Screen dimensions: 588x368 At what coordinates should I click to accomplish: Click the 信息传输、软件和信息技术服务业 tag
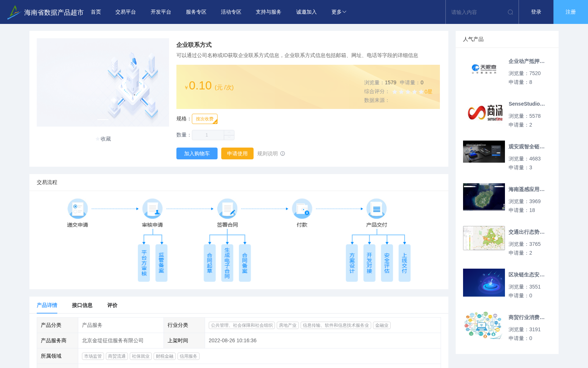click(x=336, y=325)
